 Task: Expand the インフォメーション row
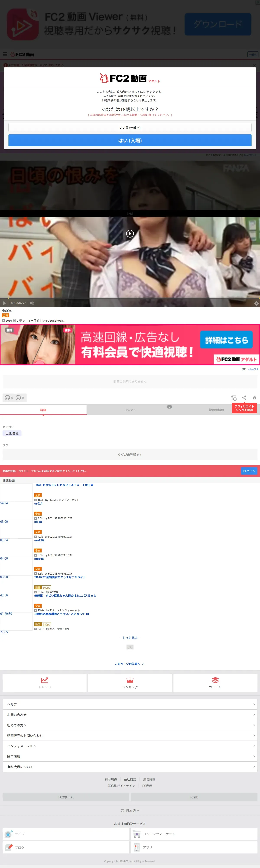(130, 746)
